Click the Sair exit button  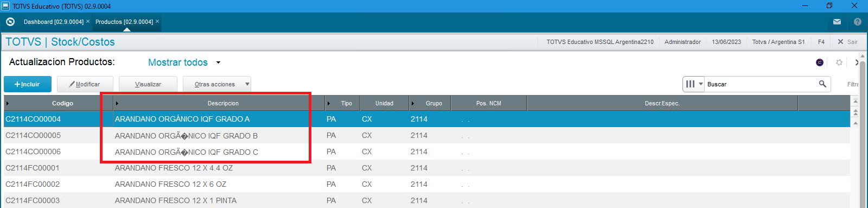(847, 42)
